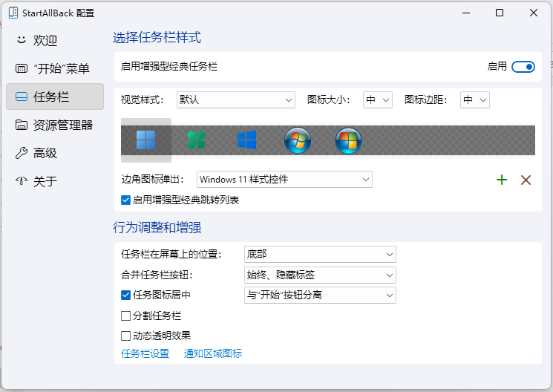This screenshot has width=553, height=392.
Task: Open the 资源管理器 settings page
Action: pos(55,125)
